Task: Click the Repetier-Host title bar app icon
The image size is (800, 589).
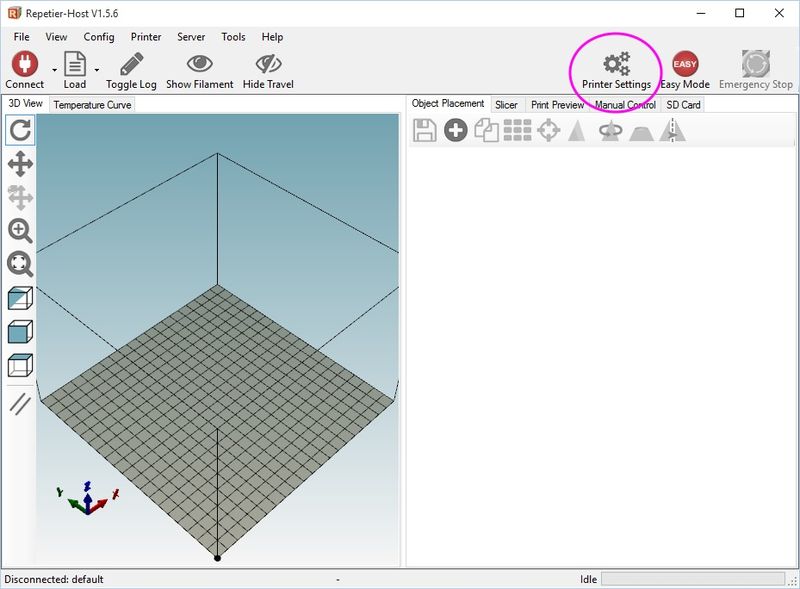Action: [x=15, y=13]
